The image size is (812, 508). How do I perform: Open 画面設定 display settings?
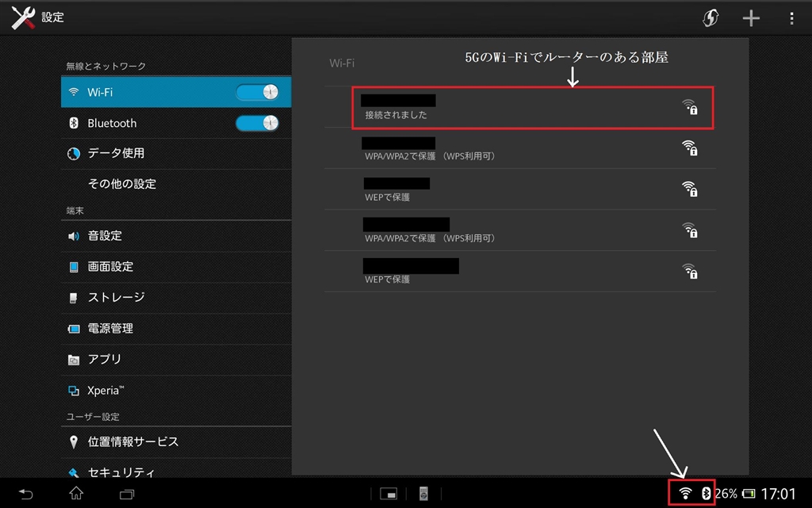176,267
